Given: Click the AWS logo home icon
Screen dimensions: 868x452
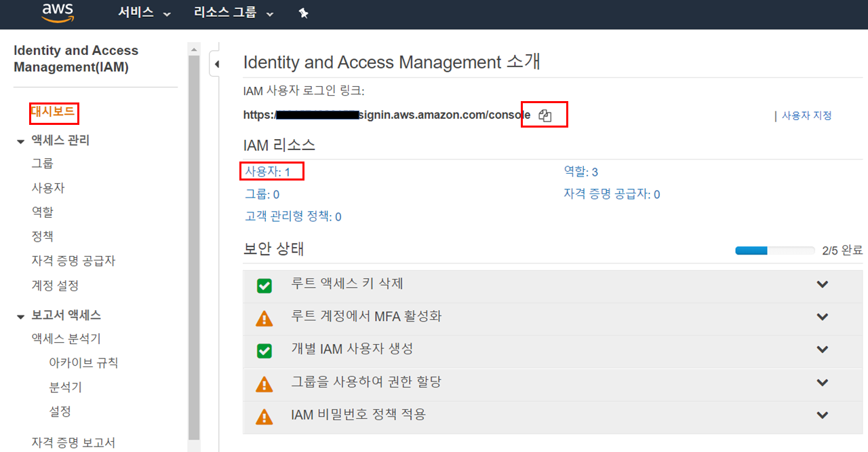Looking at the screenshot, I should (x=57, y=14).
